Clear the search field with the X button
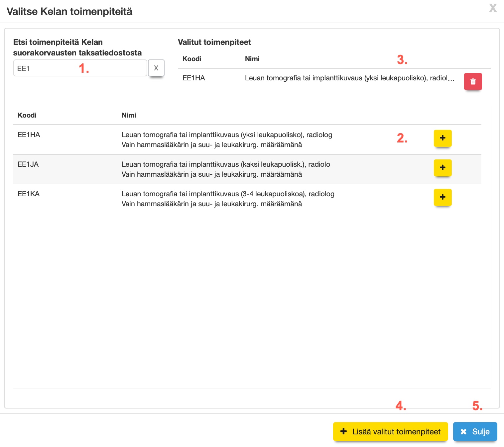504x447 pixels. [x=156, y=68]
